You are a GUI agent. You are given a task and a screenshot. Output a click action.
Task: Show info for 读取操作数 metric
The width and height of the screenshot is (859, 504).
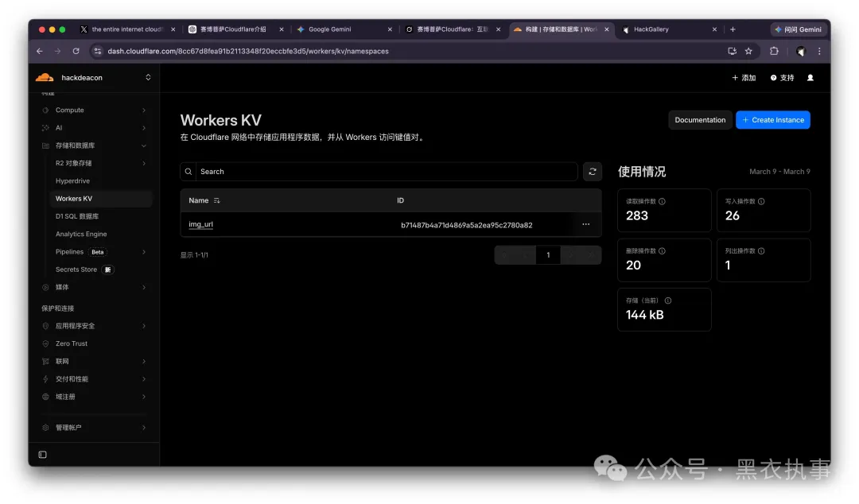coord(662,202)
